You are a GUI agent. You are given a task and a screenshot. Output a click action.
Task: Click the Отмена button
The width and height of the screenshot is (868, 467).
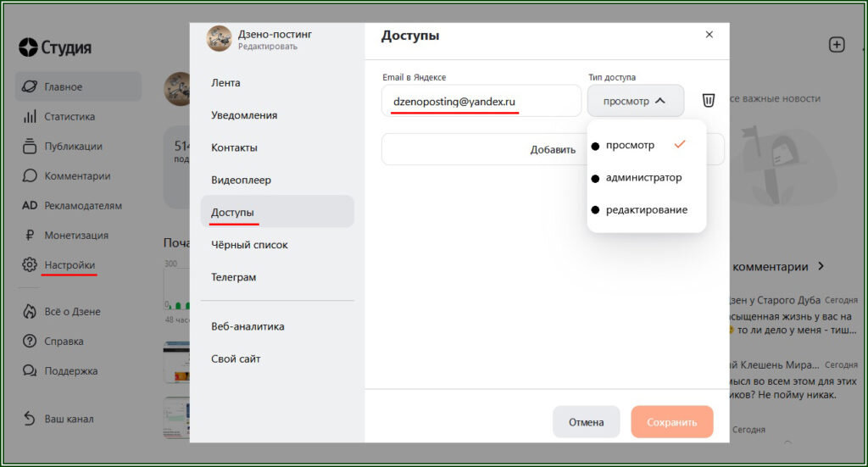[x=587, y=422]
